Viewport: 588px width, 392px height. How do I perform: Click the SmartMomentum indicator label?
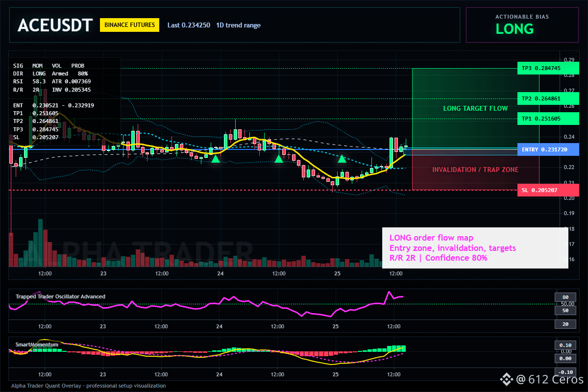pyautogui.click(x=37, y=344)
